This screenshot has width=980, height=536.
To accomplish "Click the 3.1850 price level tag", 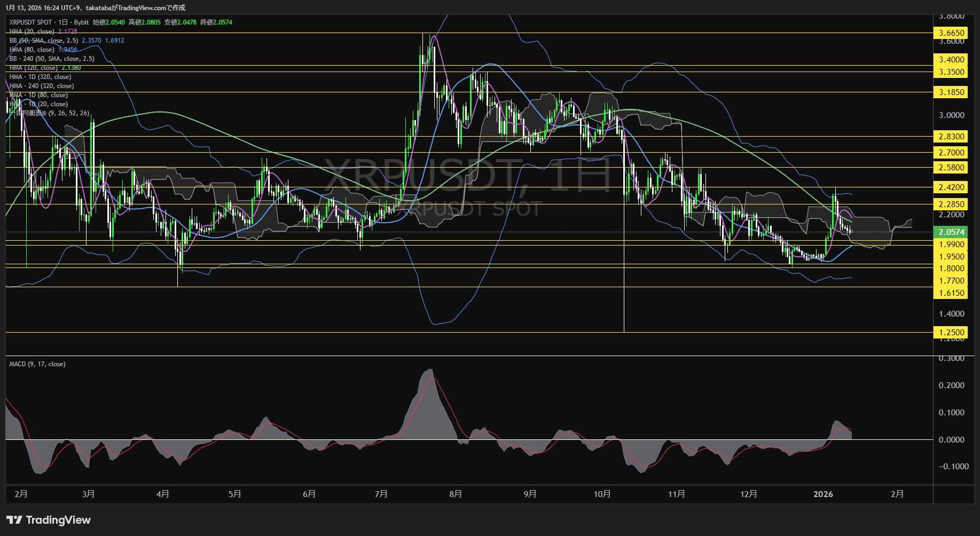I will click(951, 92).
